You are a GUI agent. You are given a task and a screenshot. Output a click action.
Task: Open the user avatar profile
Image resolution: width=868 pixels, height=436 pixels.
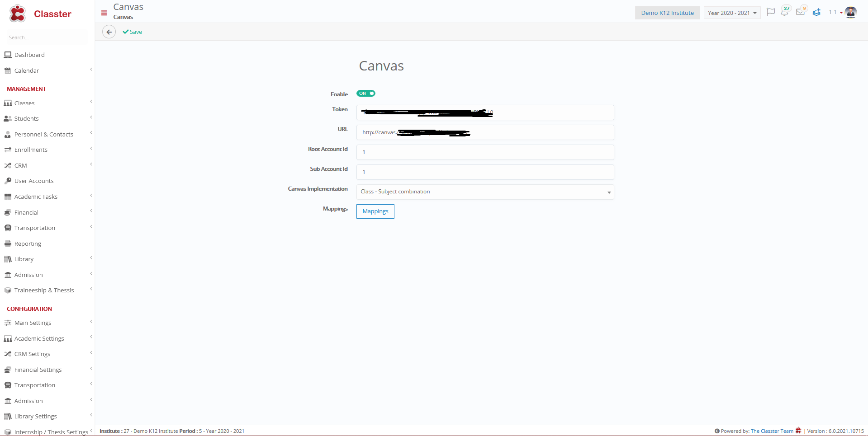coord(851,12)
